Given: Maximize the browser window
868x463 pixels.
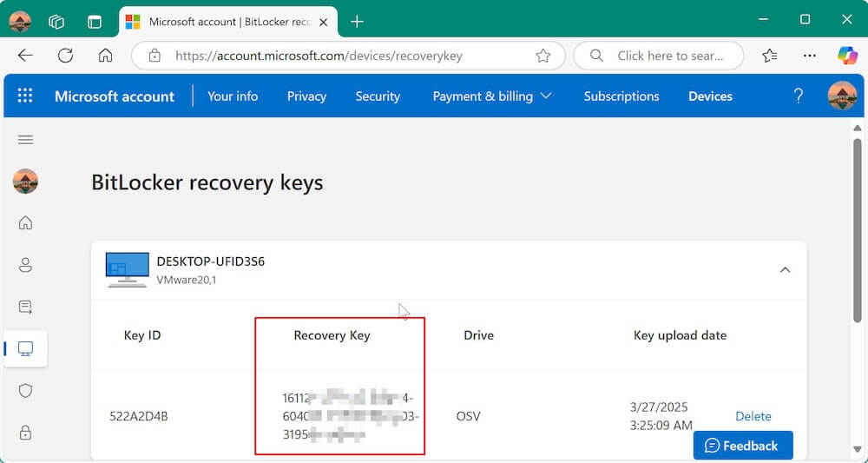Looking at the screenshot, I should tap(805, 20).
